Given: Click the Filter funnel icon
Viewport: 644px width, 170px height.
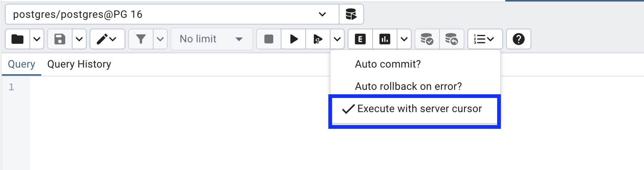Looking at the screenshot, I should point(141,39).
